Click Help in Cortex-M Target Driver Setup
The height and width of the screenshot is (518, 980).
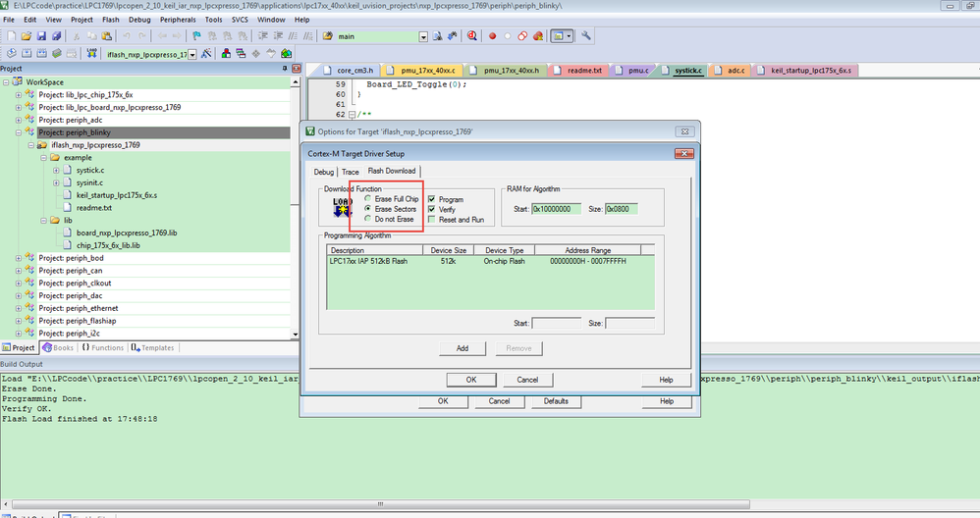click(666, 380)
